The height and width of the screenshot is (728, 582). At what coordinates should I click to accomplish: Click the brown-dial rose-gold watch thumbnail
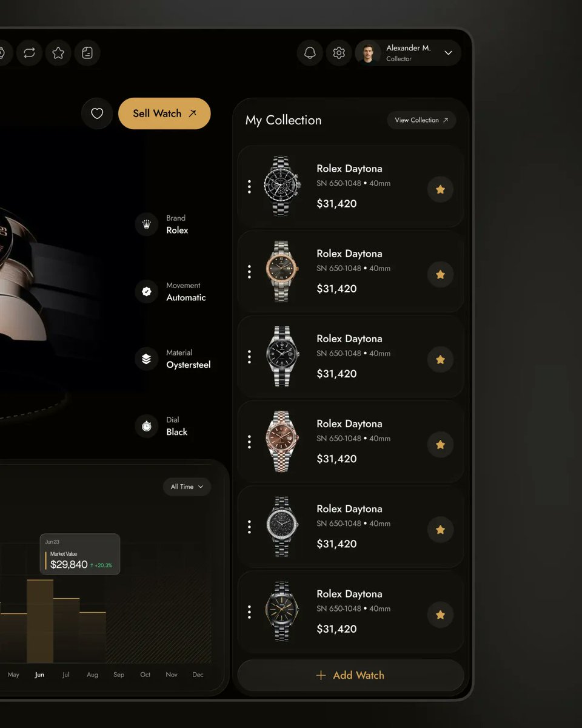coord(283,441)
